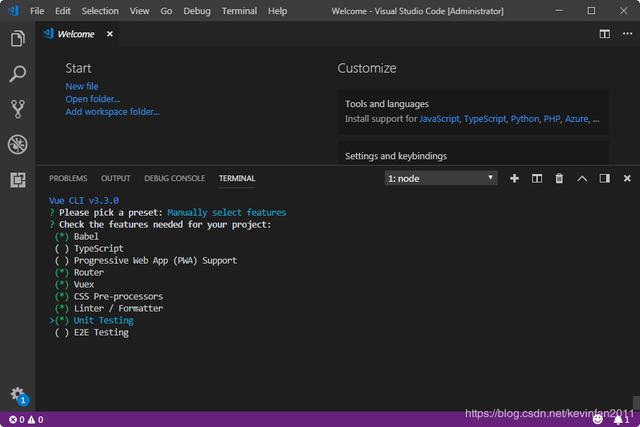This screenshot has width=640, height=427.
Task: Open the Go menu
Action: click(166, 11)
